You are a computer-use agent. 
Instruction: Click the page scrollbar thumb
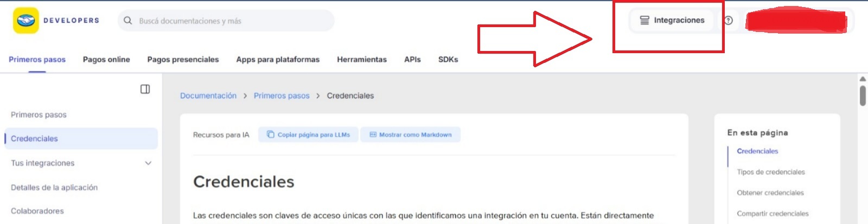pos(863,95)
